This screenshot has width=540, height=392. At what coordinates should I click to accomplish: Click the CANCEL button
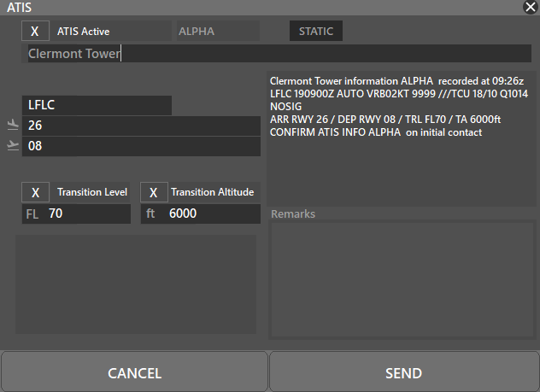click(134, 372)
